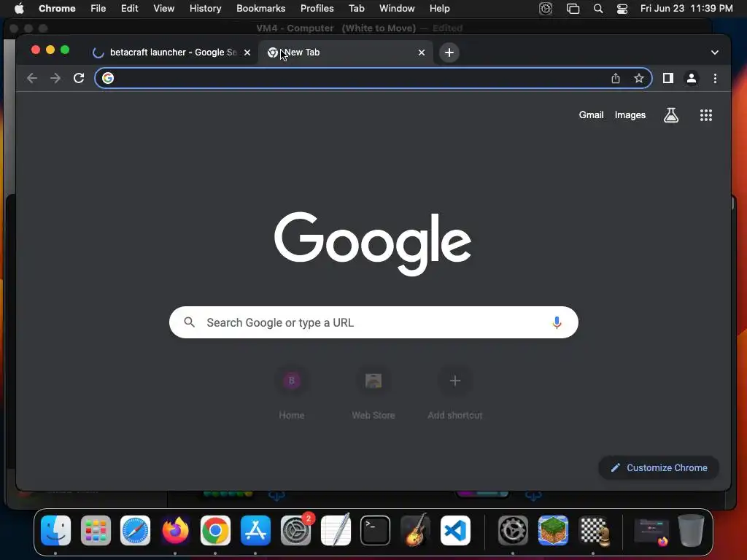Open the plain gear app in the Dock
The height and width of the screenshot is (560, 747).
coord(513,531)
